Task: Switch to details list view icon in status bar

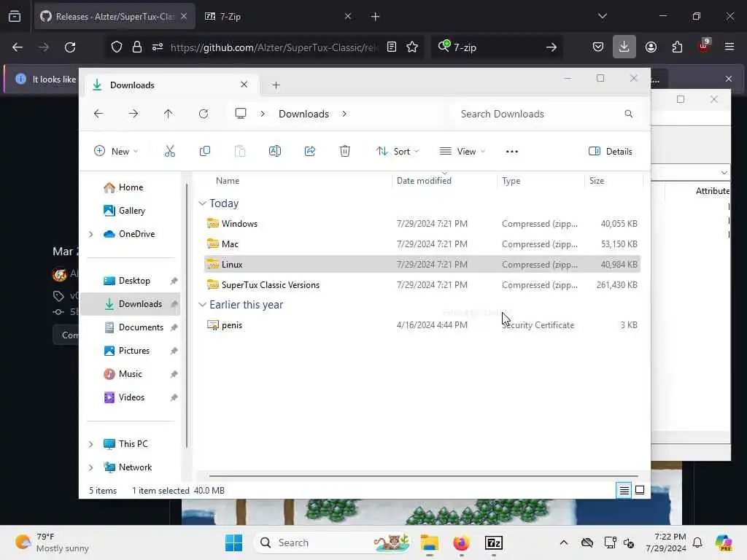Action: pyautogui.click(x=624, y=490)
